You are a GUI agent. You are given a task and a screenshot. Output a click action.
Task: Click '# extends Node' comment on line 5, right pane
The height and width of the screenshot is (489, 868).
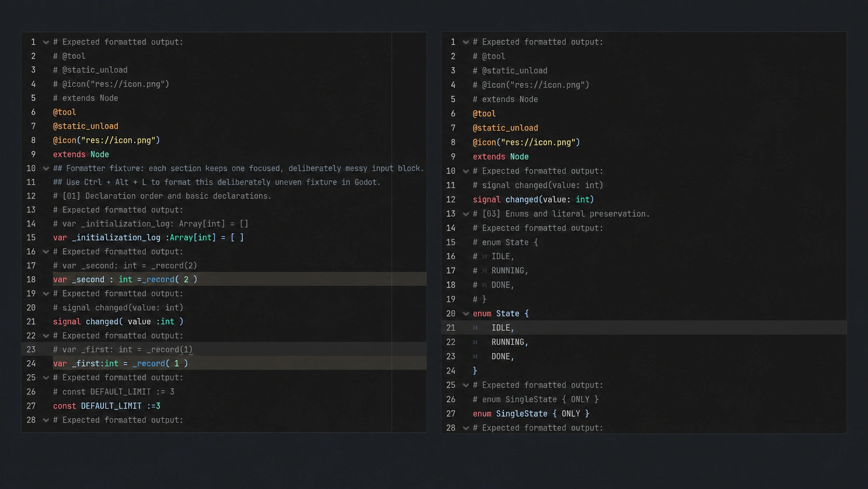point(505,99)
